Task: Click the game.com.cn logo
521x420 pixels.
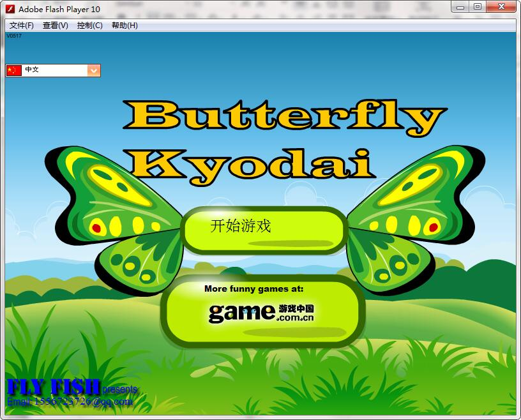Action: pyautogui.click(x=261, y=311)
